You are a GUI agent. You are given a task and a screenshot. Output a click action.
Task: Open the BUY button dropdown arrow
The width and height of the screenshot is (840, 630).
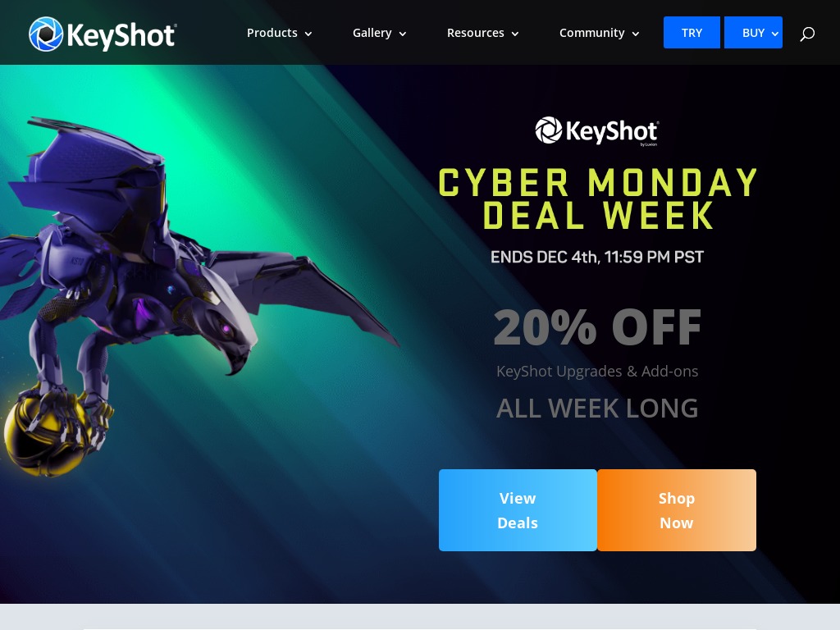[x=774, y=34]
